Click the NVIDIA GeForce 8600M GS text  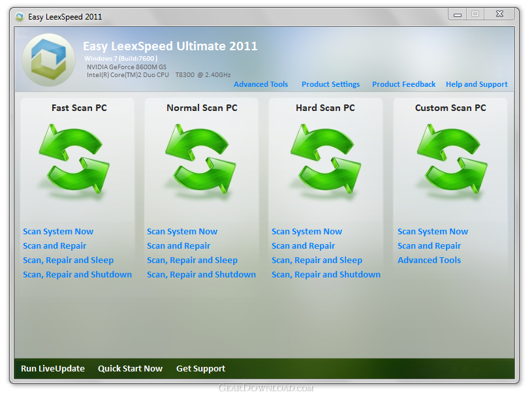coord(127,67)
